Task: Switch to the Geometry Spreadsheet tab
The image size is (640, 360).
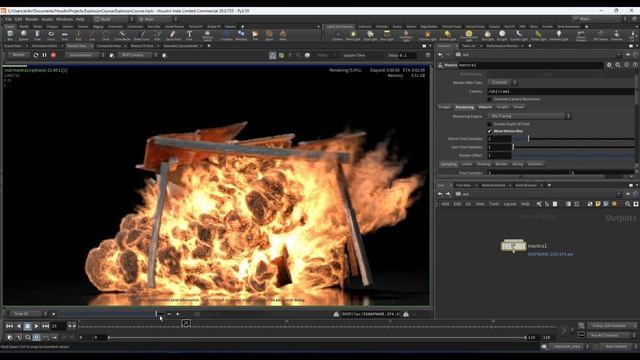Action: [181, 46]
